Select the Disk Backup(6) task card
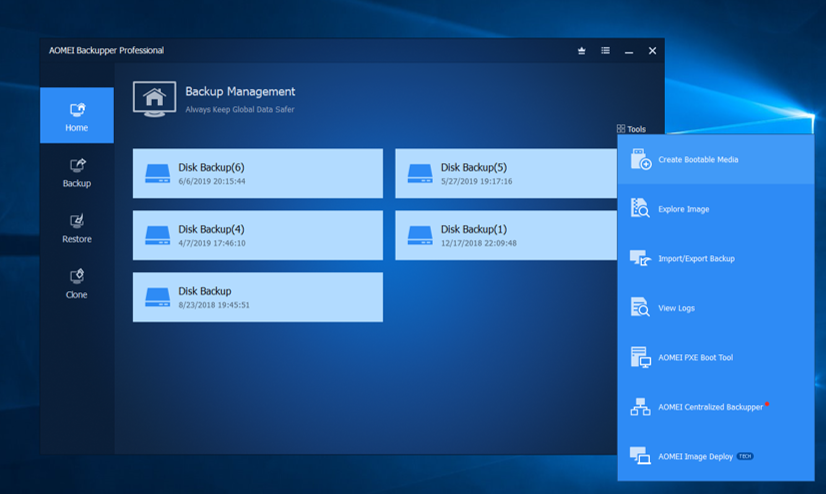The width and height of the screenshot is (826, 494). 257,173
